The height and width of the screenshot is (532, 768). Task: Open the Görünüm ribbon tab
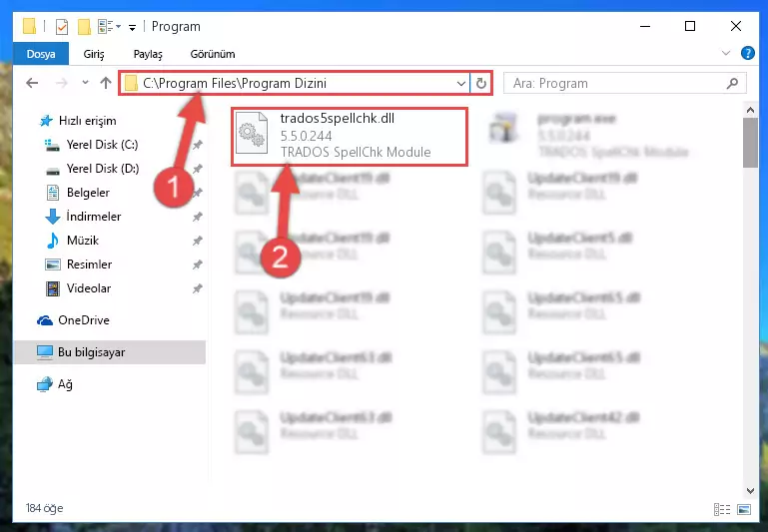tap(213, 54)
